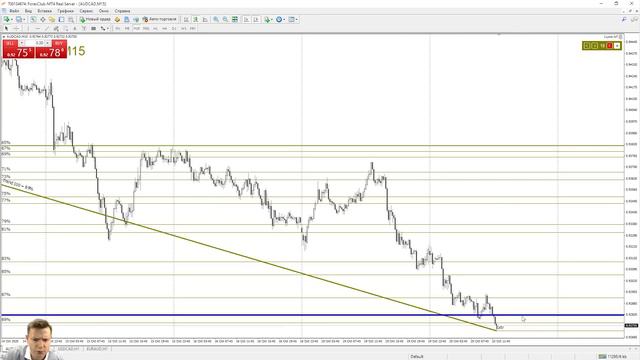Expand the Arrows tool dropdown

pyautogui.click(x=108, y=29)
